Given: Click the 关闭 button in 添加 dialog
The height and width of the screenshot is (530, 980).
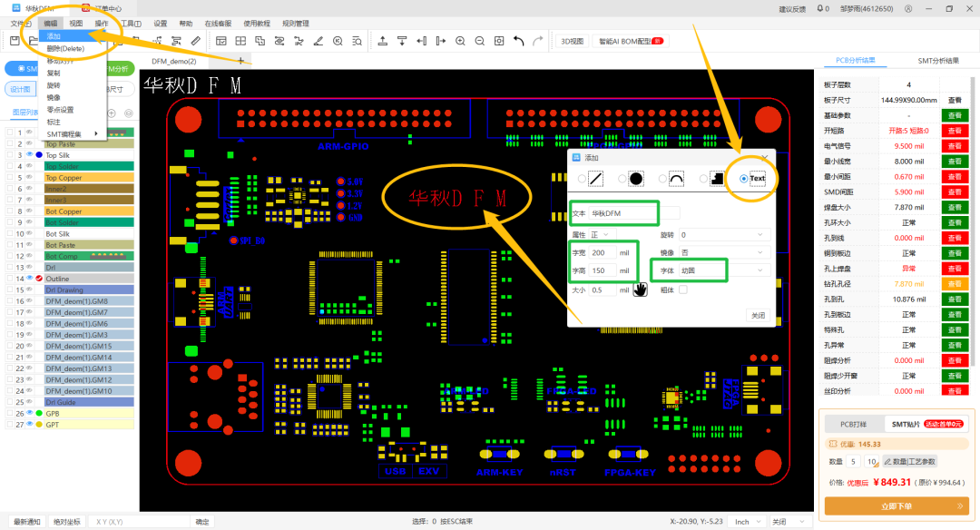Looking at the screenshot, I should point(758,315).
